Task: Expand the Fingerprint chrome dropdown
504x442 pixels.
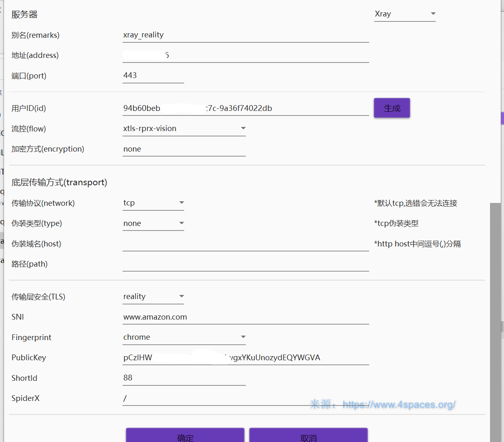Action: pos(184,337)
